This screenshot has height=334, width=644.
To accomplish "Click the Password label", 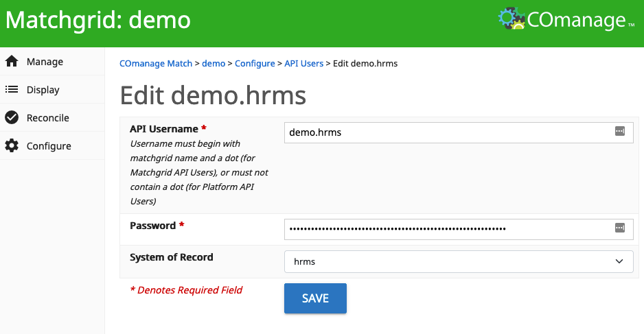I will tap(153, 226).
